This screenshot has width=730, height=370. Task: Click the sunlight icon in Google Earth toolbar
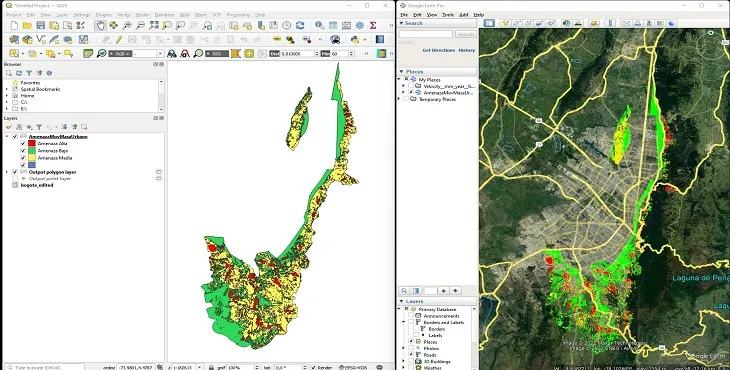578,23
